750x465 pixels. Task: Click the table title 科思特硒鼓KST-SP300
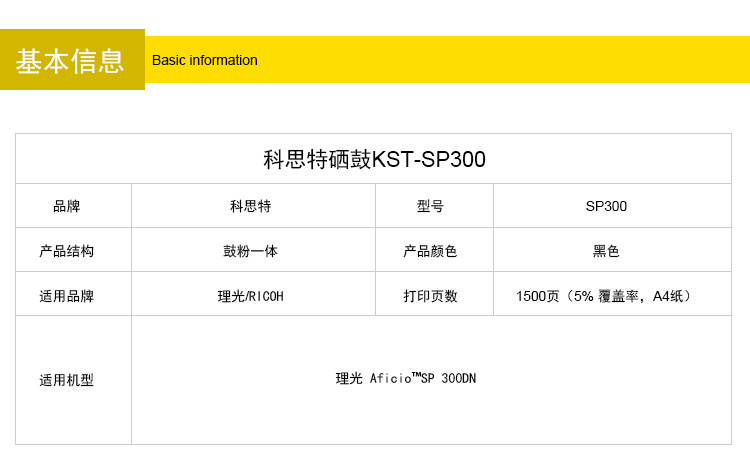(x=374, y=159)
